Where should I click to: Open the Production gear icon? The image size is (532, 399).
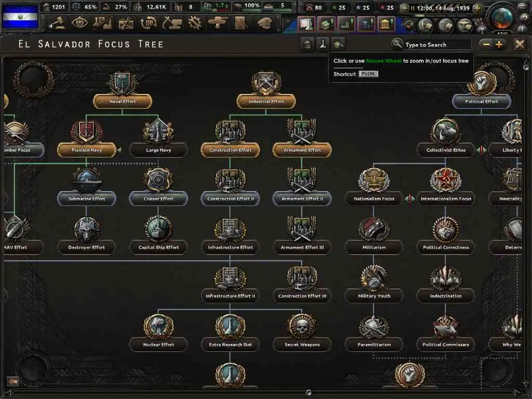(195, 23)
